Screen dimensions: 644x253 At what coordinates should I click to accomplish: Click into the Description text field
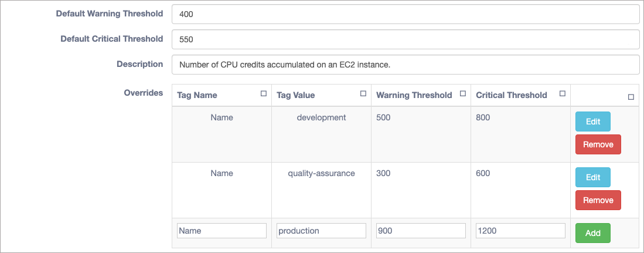(406, 65)
